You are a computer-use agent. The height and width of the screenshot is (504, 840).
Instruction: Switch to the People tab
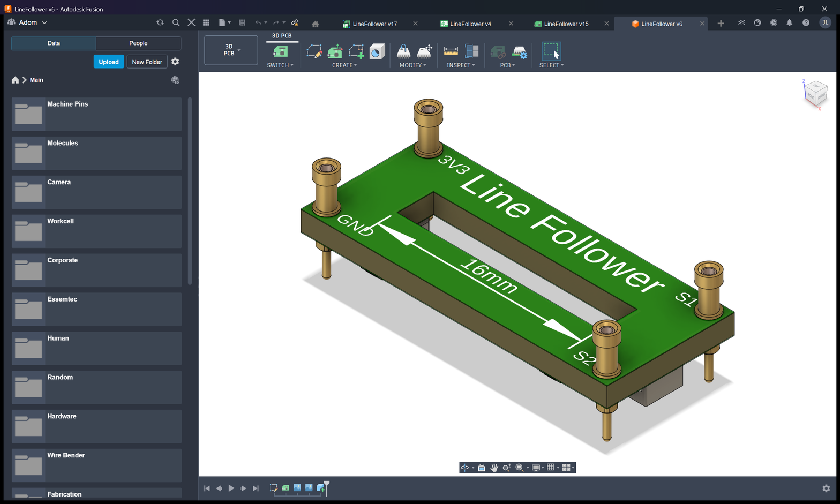(x=138, y=43)
